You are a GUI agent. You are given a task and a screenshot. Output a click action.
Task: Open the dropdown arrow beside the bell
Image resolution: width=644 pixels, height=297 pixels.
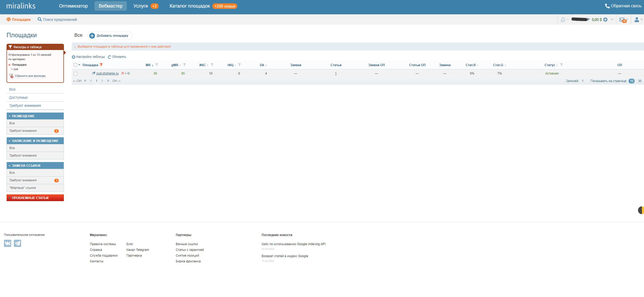(568, 20)
